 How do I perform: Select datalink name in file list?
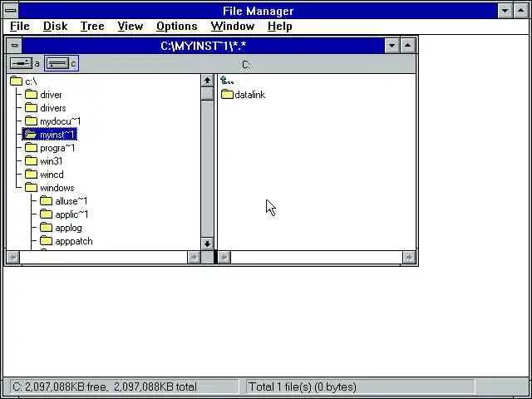[249, 95]
